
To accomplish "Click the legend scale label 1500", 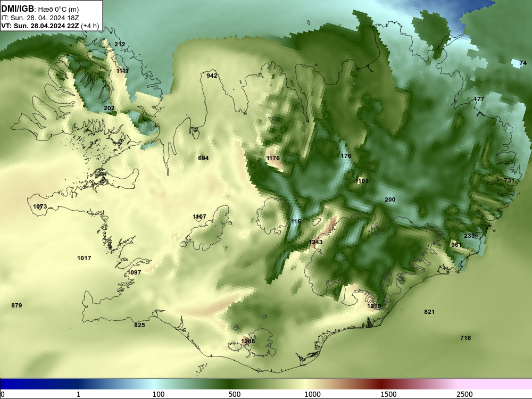I will (x=388, y=394).
